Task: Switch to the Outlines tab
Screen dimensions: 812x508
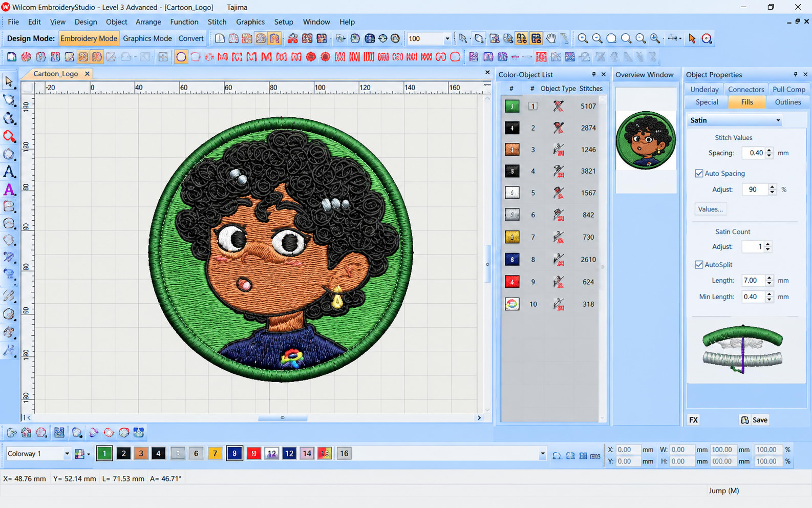Action: point(787,102)
